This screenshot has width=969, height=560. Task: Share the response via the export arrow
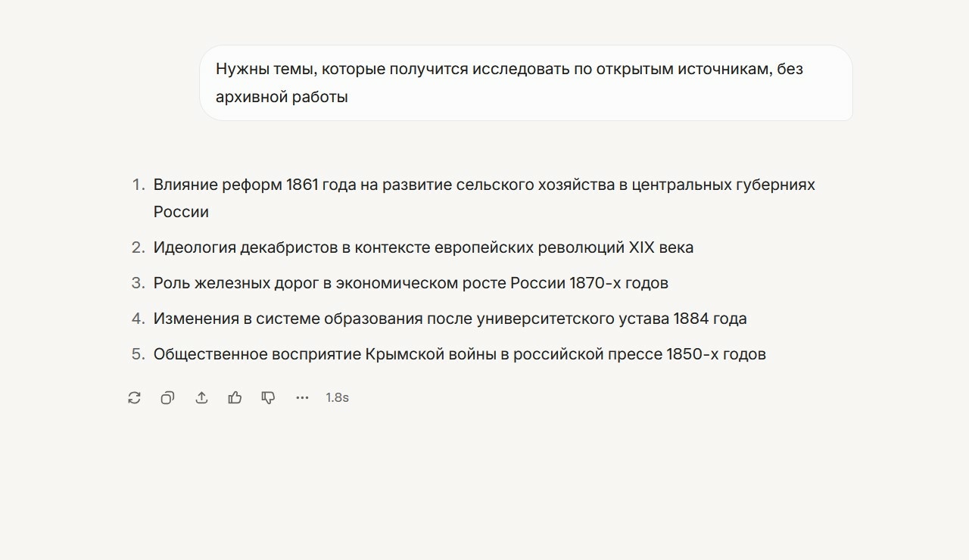pyautogui.click(x=201, y=397)
